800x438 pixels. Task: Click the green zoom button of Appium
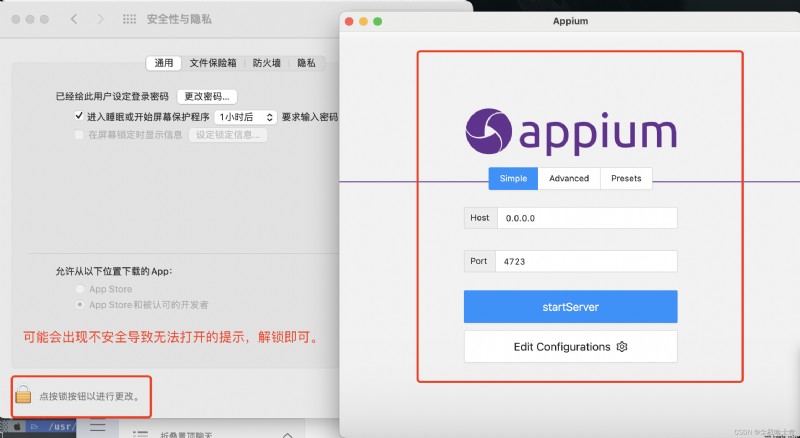tap(378, 21)
